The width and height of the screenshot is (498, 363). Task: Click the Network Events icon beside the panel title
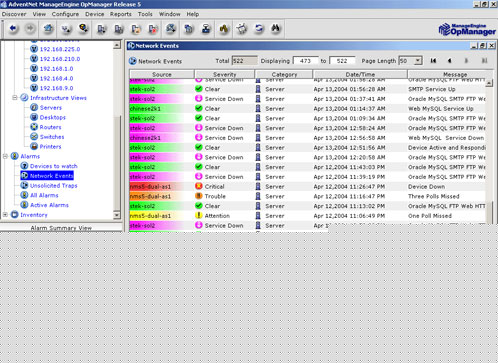(x=133, y=61)
